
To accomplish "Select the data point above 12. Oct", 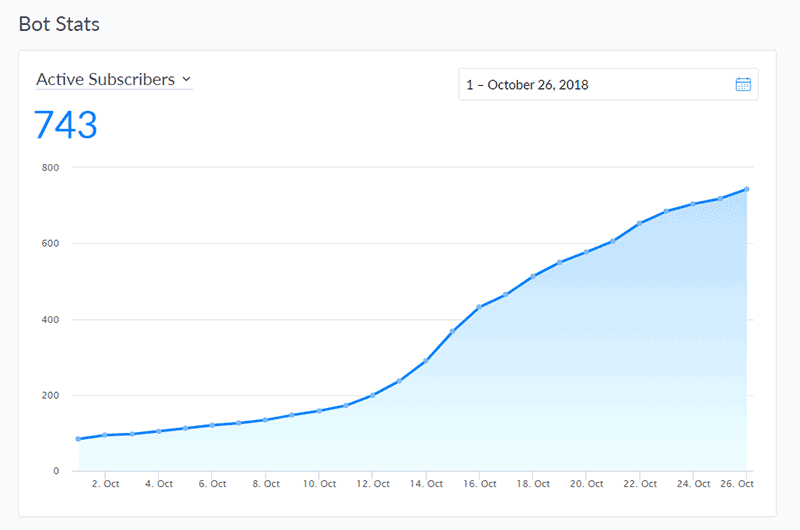I will [x=372, y=395].
